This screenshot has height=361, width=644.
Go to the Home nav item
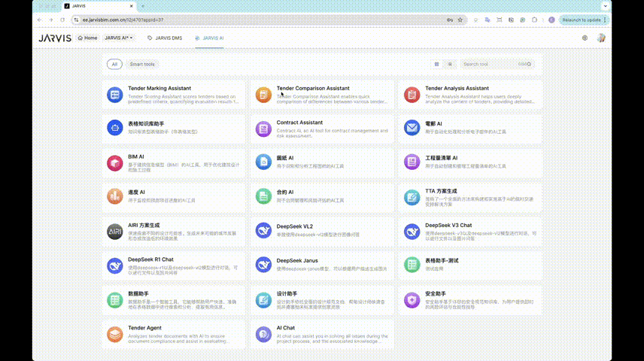tap(88, 38)
